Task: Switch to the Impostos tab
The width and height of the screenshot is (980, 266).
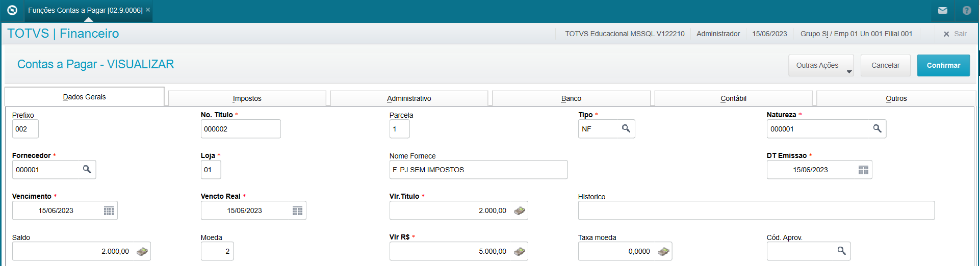Action: 247,98
